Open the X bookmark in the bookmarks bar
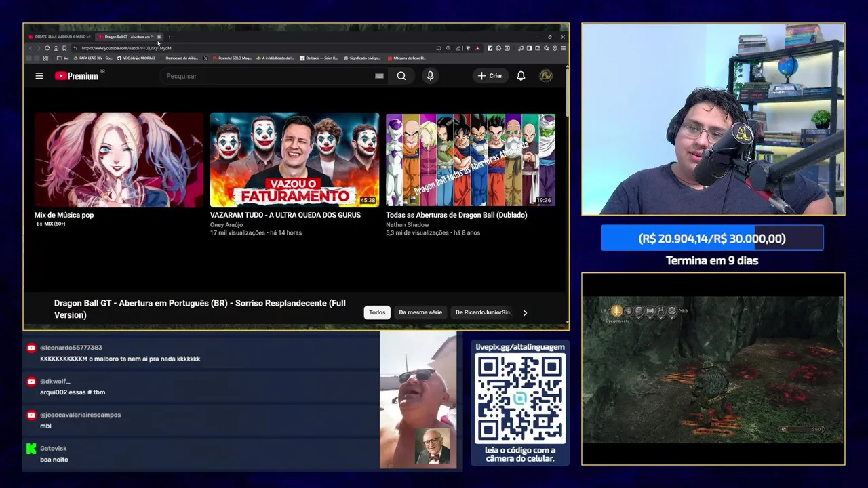868x488 pixels. (x=205, y=58)
